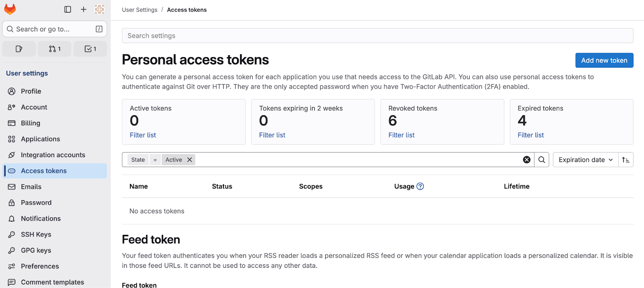Screen dimensions: 644x288
Task: Click the Usage help question icon
Action: (x=420, y=186)
